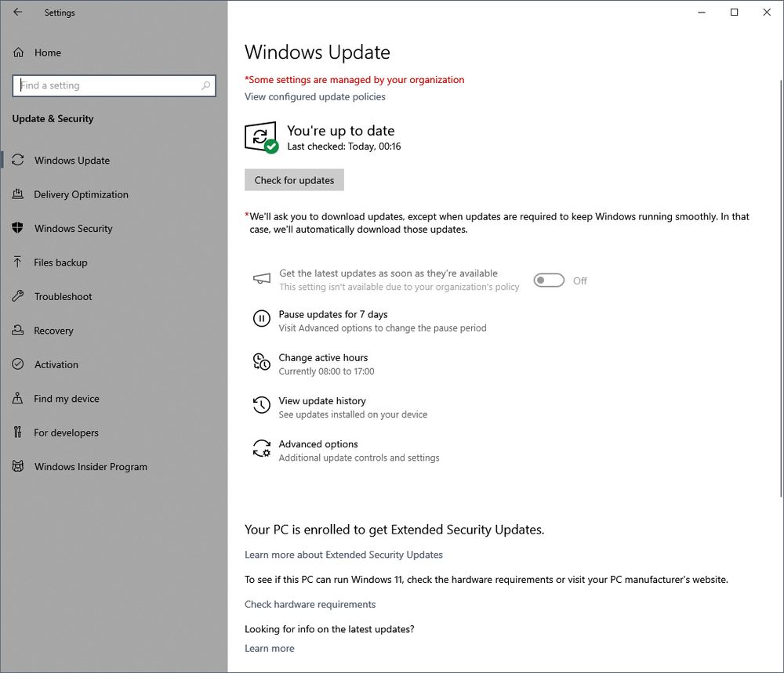
Task: Click 'Currently 08:00 to 17:00' text
Action: pyautogui.click(x=326, y=371)
